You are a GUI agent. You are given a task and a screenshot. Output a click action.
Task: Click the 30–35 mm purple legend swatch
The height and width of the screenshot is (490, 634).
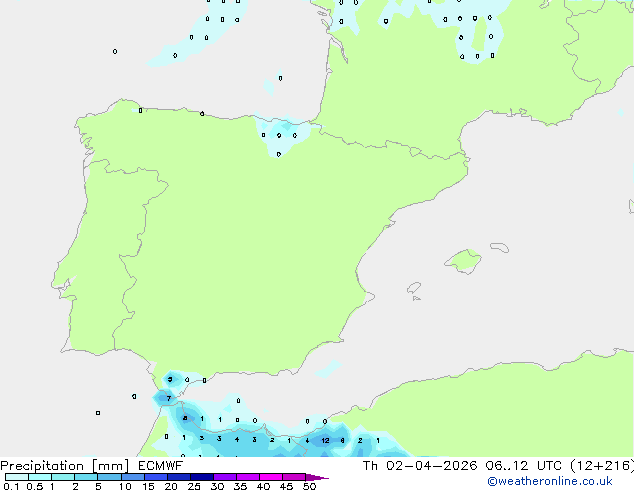point(225,477)
